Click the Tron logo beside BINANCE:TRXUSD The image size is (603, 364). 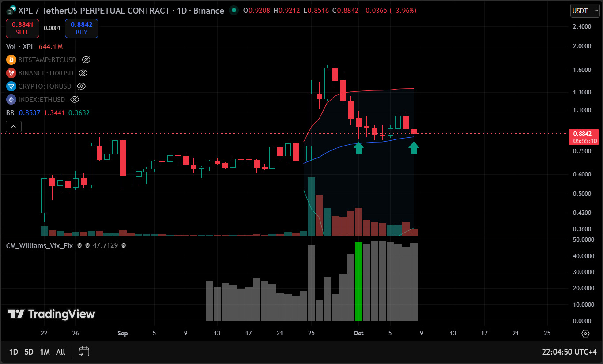(x=11, y=73)
